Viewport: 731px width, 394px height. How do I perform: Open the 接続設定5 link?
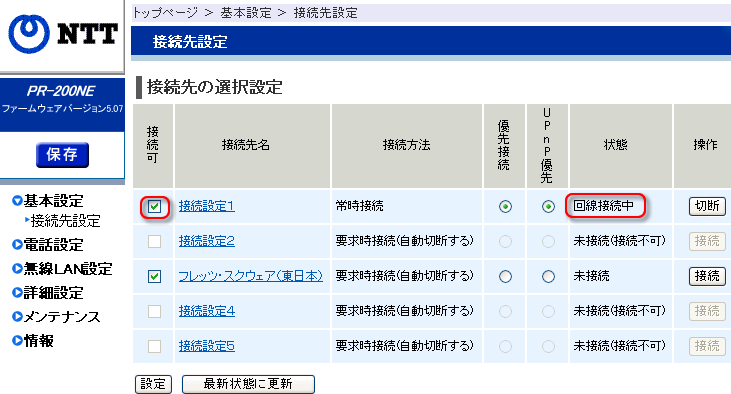click(x=207, y=346)
